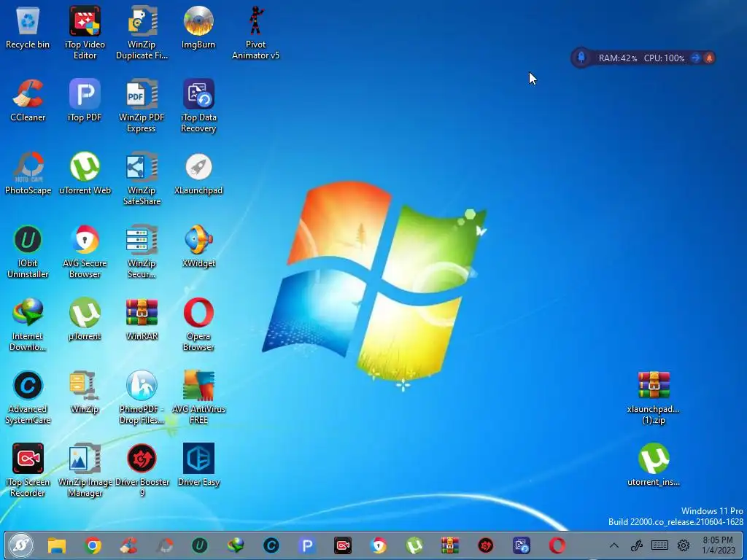Click the Driver Booster taskbar icon
Screen dimensions: 747x560
485,545
